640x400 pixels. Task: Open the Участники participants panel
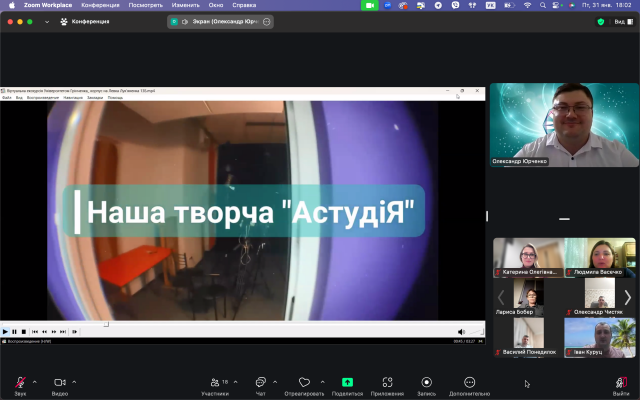point(214,383)
